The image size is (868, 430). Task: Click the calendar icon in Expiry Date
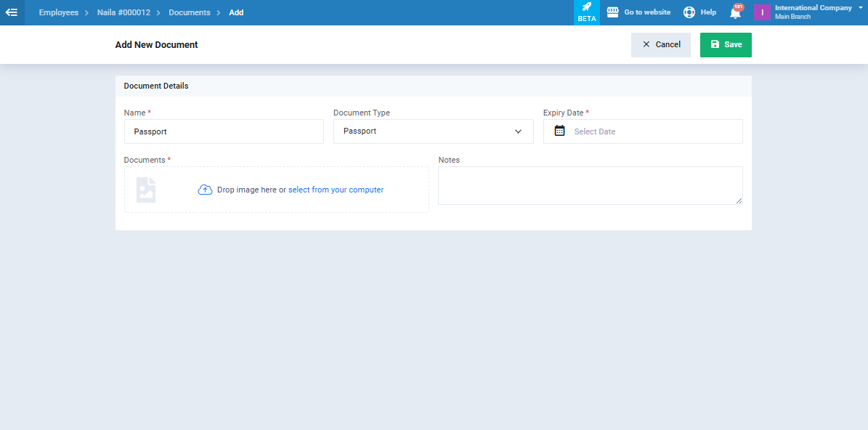pyautogui.click(x=559, y=131)
